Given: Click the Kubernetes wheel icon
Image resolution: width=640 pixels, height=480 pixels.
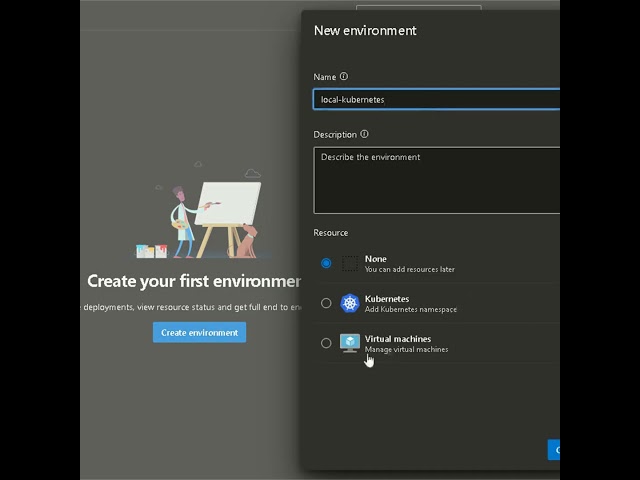Looking at the screenshot, I should [350, 303].
